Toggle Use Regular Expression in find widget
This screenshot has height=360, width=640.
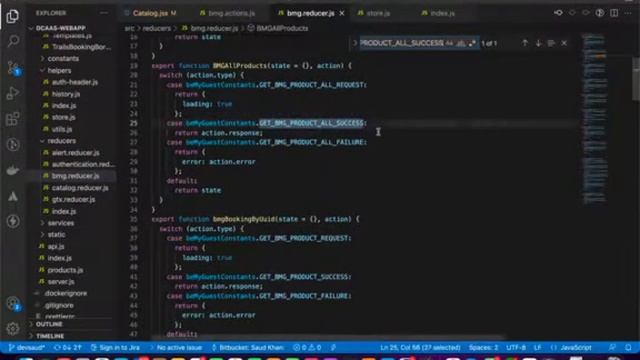tap(472, 43)
